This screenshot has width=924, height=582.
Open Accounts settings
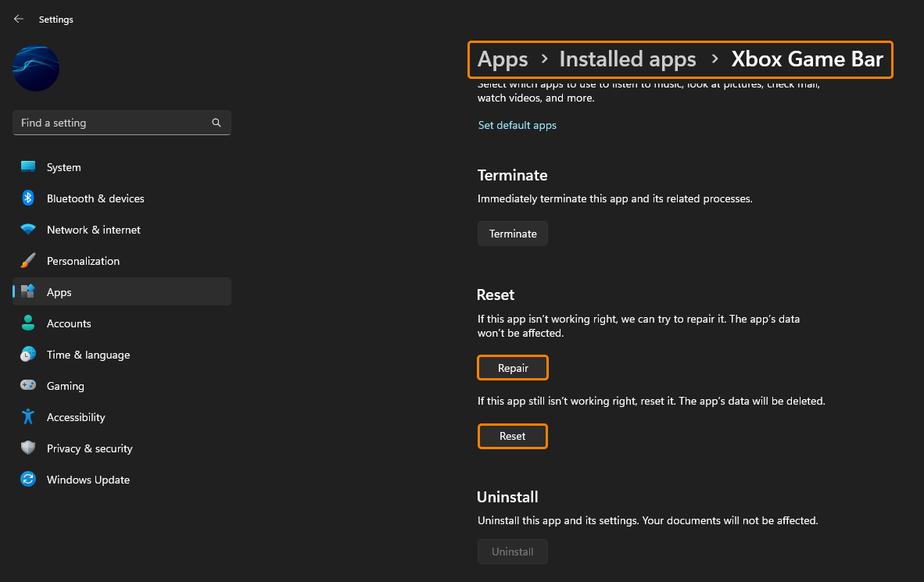click(x=121, y=323)
